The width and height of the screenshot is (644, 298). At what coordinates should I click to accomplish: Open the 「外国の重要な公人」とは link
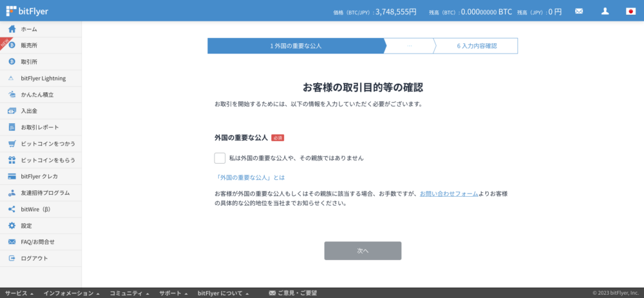point(249,177)
